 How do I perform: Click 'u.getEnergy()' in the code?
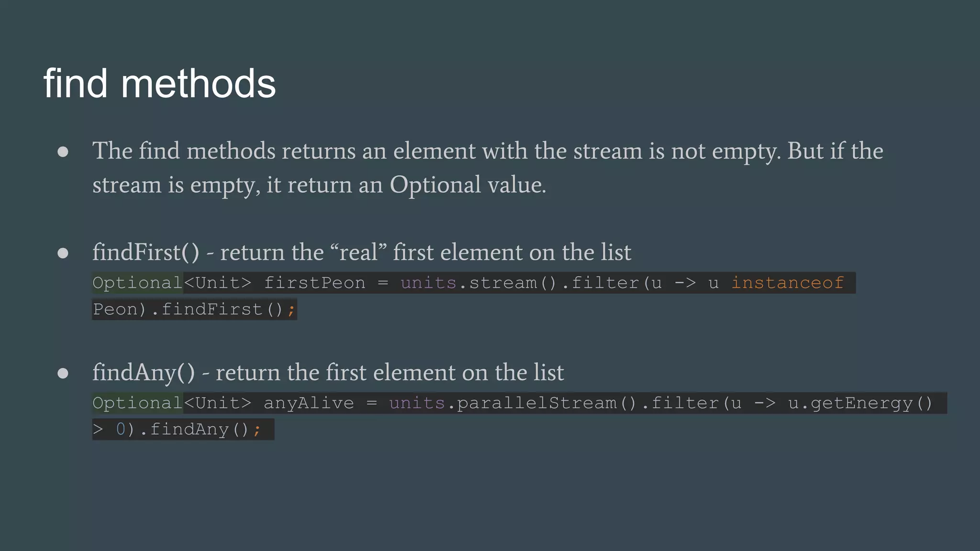pos(860,403)
